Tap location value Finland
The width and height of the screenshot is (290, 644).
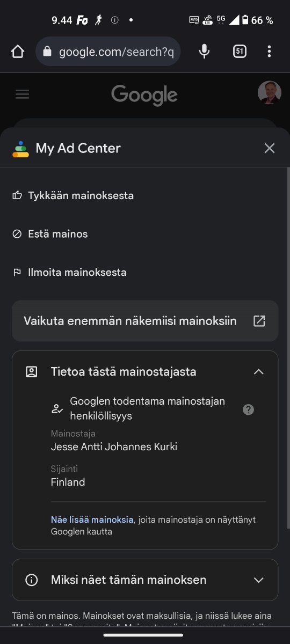[68, 482]
